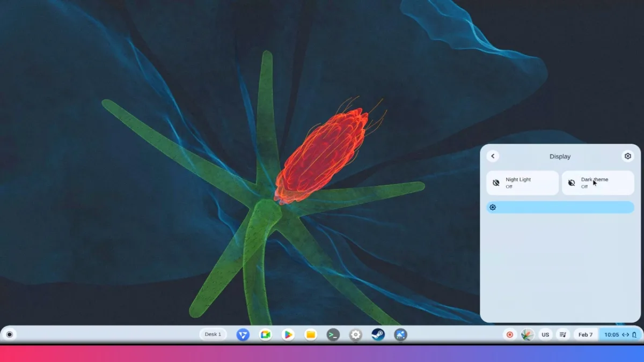Open the Gallery app with mountain icon
The height and width of the screenshot is (362, 644).
pyautogui.click(x=400, y=335)
